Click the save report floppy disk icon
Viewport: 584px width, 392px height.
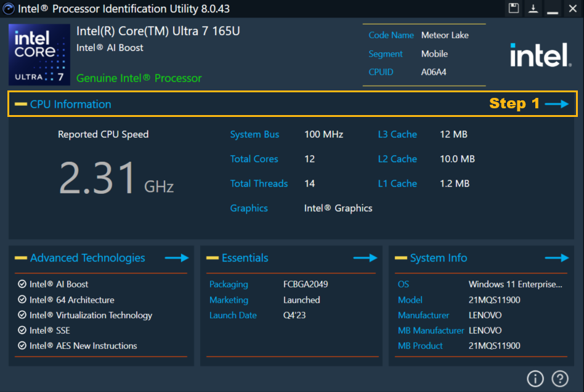[514, 9]
